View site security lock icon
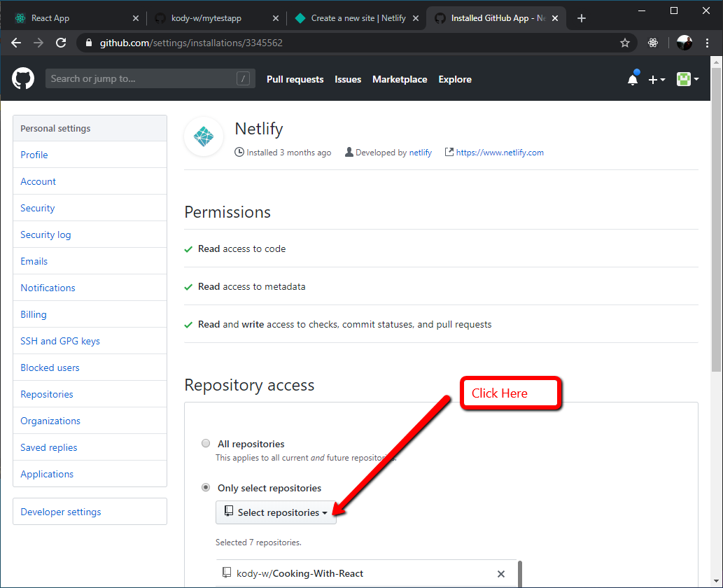Screen dimensions: 723x588 pyautogui.click(x=89, y=43)
